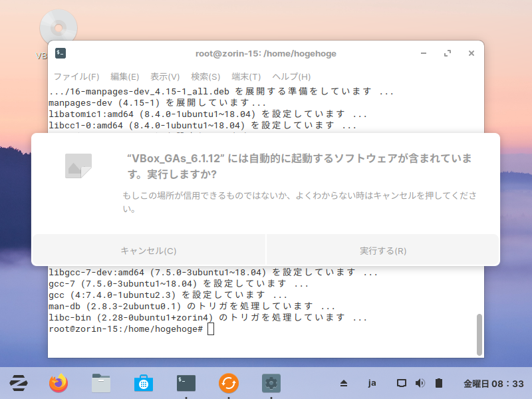This screenshot has height=399, width=532.
Task: Click the display/network tray icon
Action: [x=402, y=384]
